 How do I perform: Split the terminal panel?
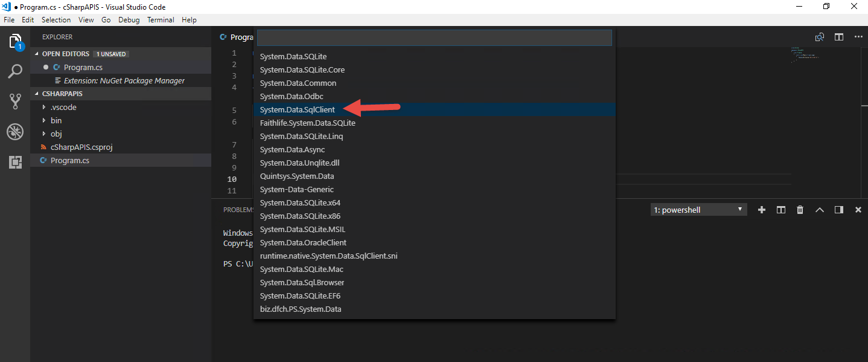pos(781,210)
